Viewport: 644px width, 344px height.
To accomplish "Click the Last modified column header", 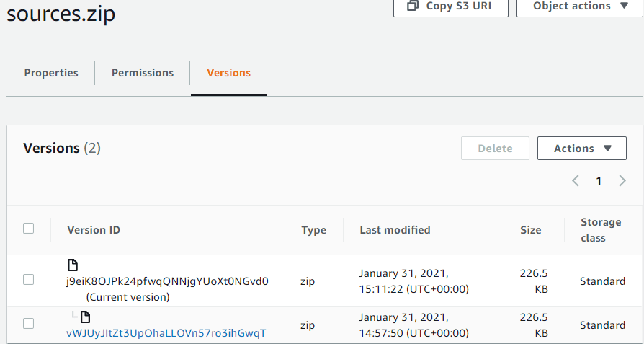I will click(x=395, y=230).
